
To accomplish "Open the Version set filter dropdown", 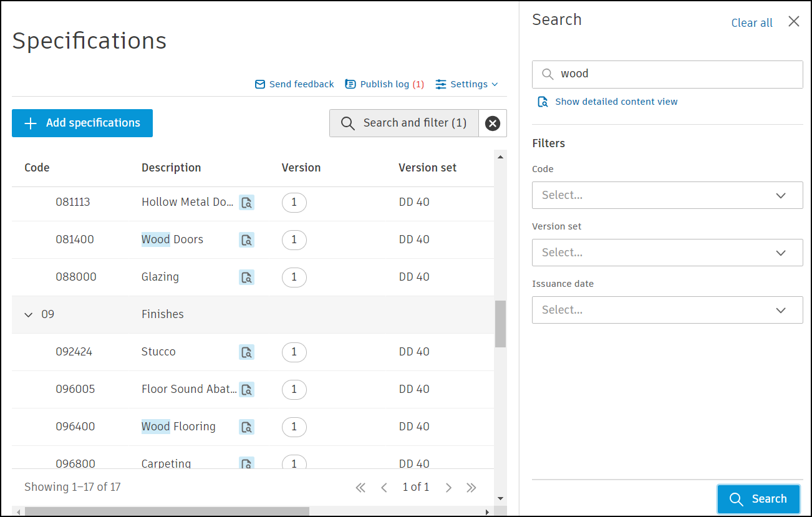I will (x=667, y=253).
